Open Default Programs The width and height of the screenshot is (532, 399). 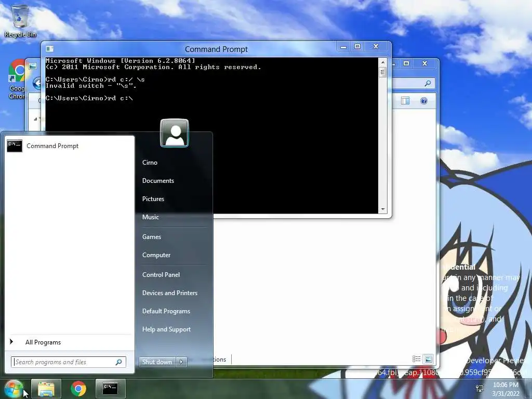point(166,311)
